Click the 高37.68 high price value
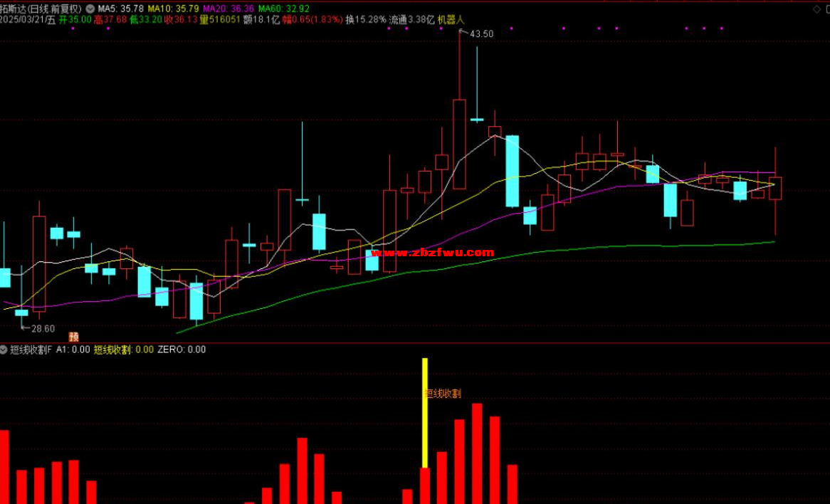The width and height of the screenshot is (830, 504). click(110, 20)
